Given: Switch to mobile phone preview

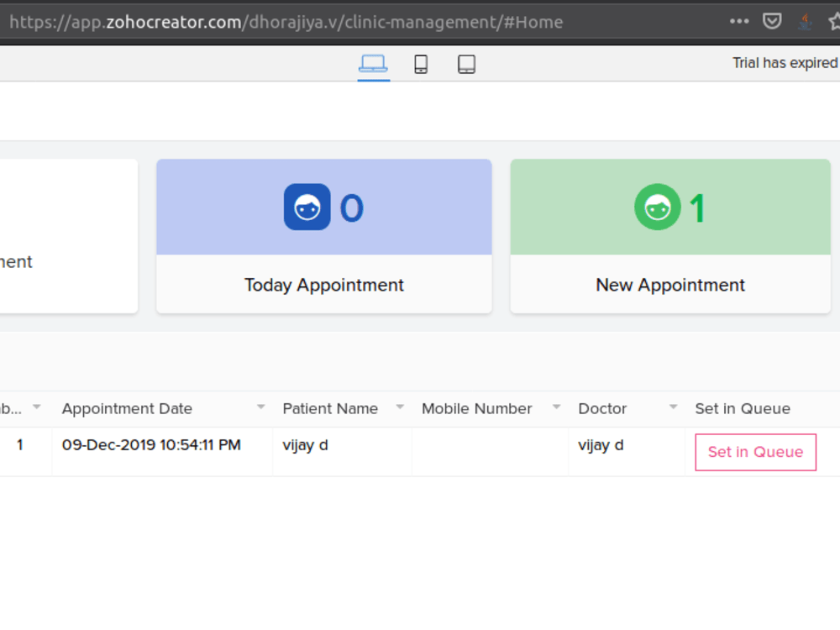Looking at the screenshot, I should (x=421, y=64).
